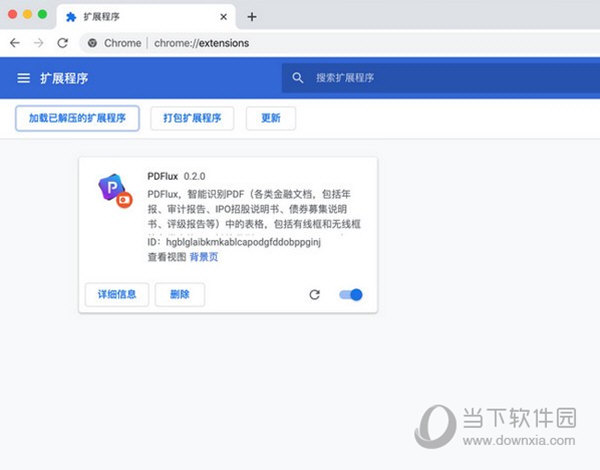Image resolution: width=600 pixels, height=470 pixels.
Task: Click the yellow minimize window button
Action: (28, 15)
